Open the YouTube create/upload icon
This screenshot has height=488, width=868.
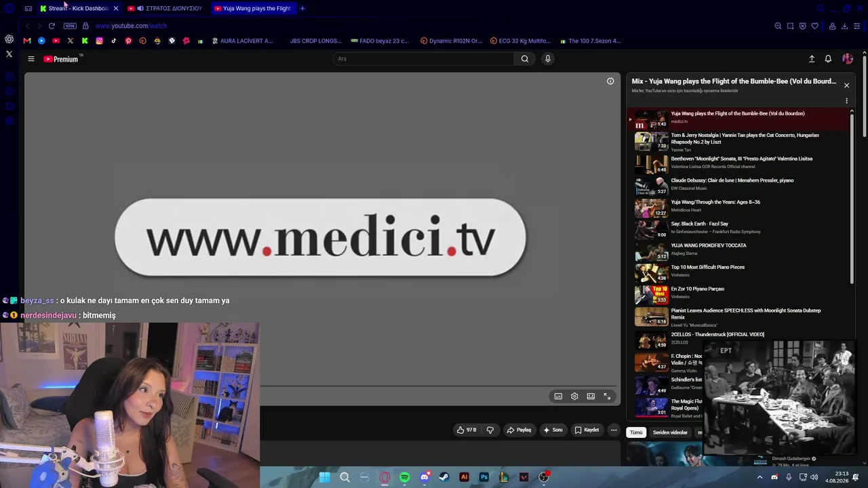812,59
